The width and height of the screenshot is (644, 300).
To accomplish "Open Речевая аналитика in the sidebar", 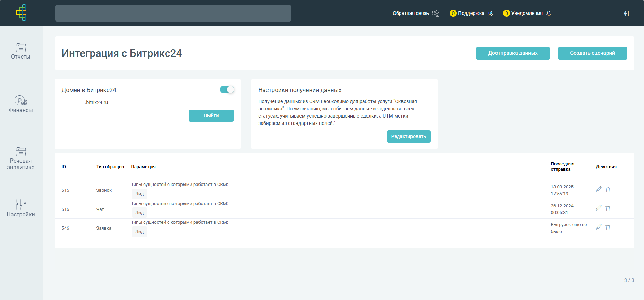I will tap(21, 158).
